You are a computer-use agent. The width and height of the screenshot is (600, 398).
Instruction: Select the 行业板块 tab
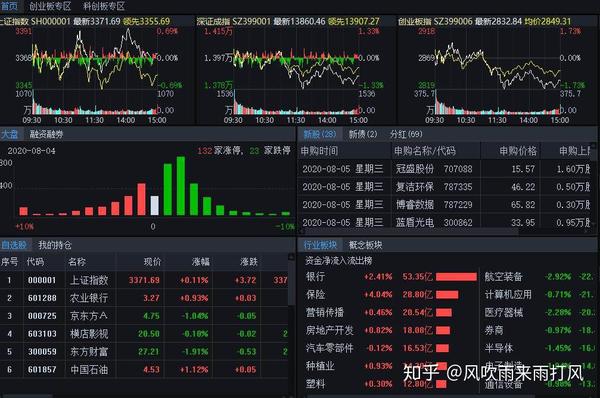[320, 245]
